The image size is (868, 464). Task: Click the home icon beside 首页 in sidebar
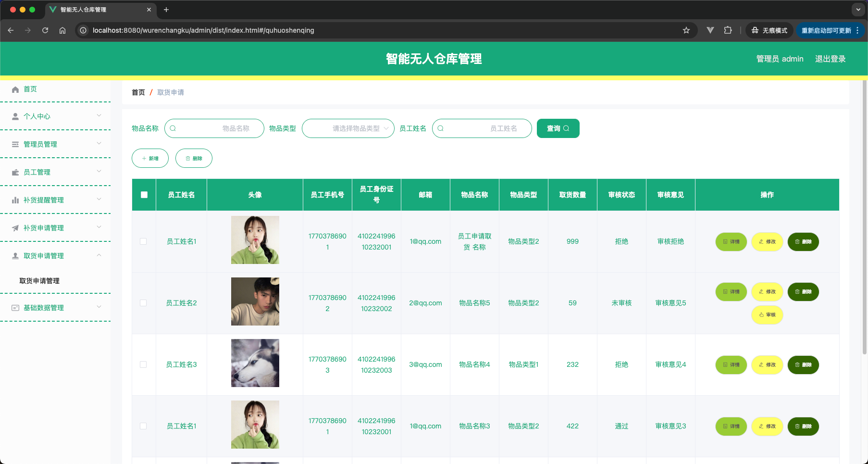(x=15, y=89)
